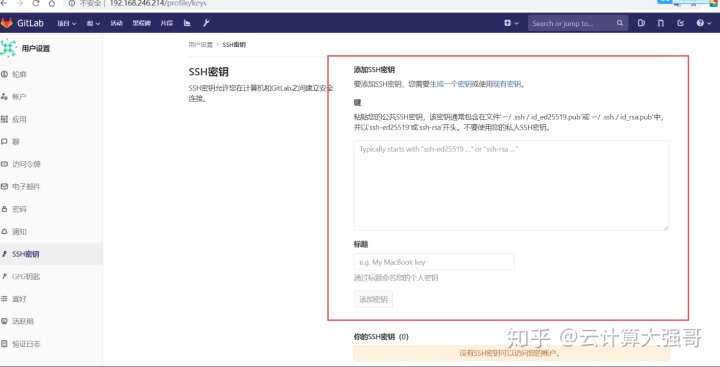Click the email (电子邮件) envelope icon
Screen dimensions: 720x367
(x=5, y=186)
